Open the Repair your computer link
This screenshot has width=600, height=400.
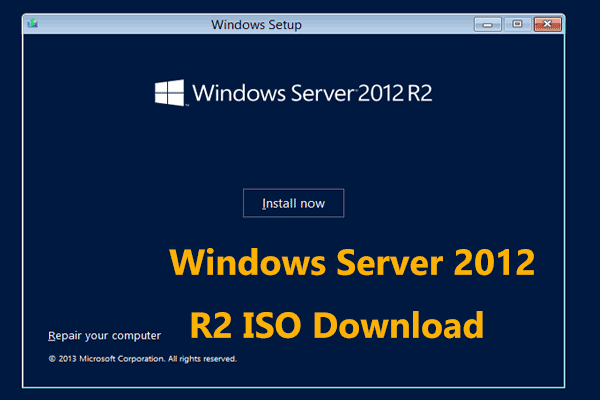tap(104, 336)
